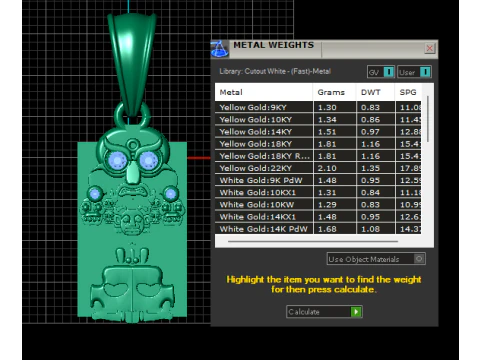This screenshot has width=480, height=360.
Task: Sort by the Grams column header
Action: click(335, 92)
